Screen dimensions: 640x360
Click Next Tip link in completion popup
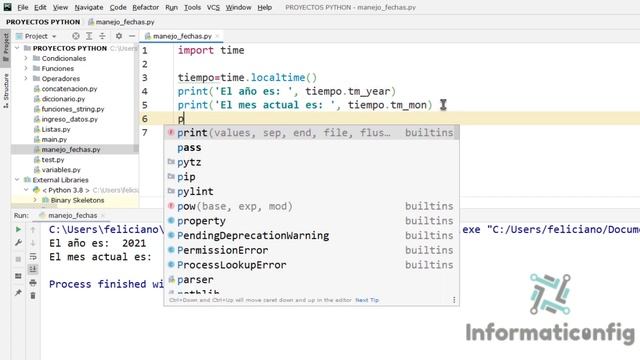[x=367, y=300]
